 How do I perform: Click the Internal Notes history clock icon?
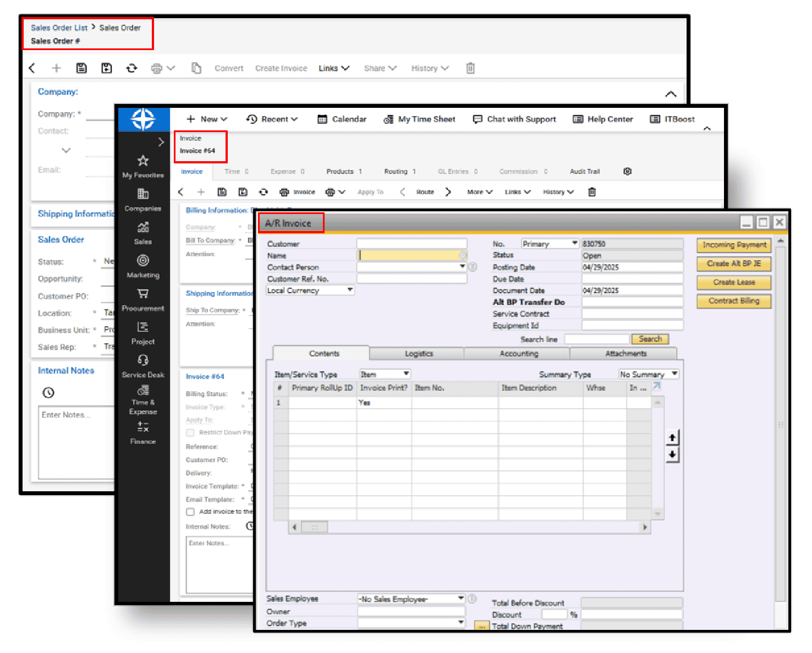coord(48,393)
